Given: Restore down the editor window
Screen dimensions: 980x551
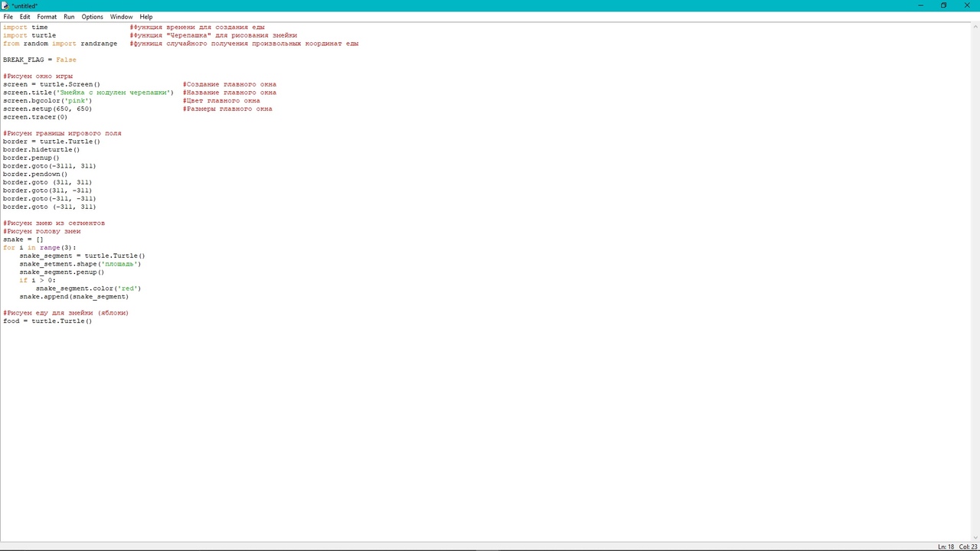Looking at the screenshot, I should (x=943, y=5).
